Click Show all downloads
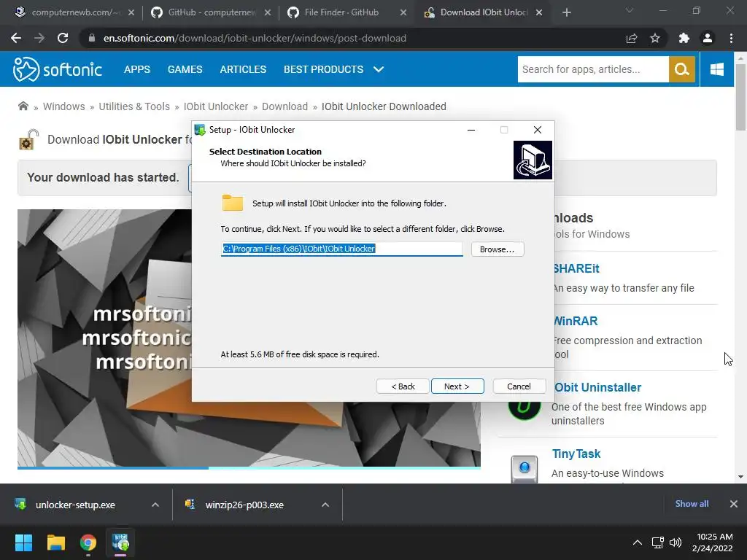This screenshot has width=747, height=560. 692,504
